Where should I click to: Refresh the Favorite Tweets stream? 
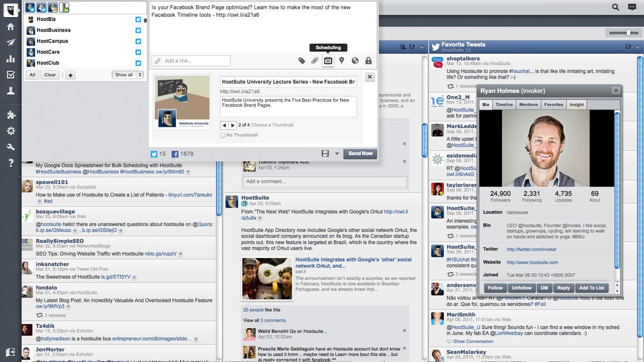tap(628, 47)
